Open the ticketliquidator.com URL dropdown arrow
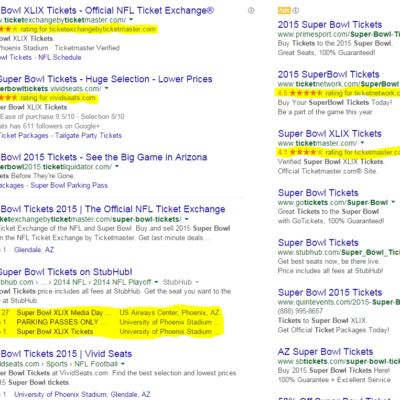Screen dimensions: 400x400 pyautogui.click(x=117, y=166)
